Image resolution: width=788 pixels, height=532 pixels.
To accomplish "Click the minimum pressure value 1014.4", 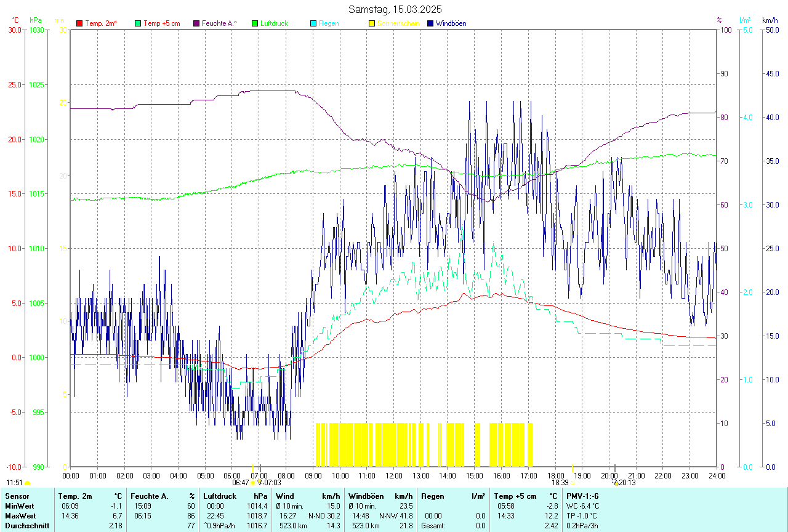I will coord(257,506).
